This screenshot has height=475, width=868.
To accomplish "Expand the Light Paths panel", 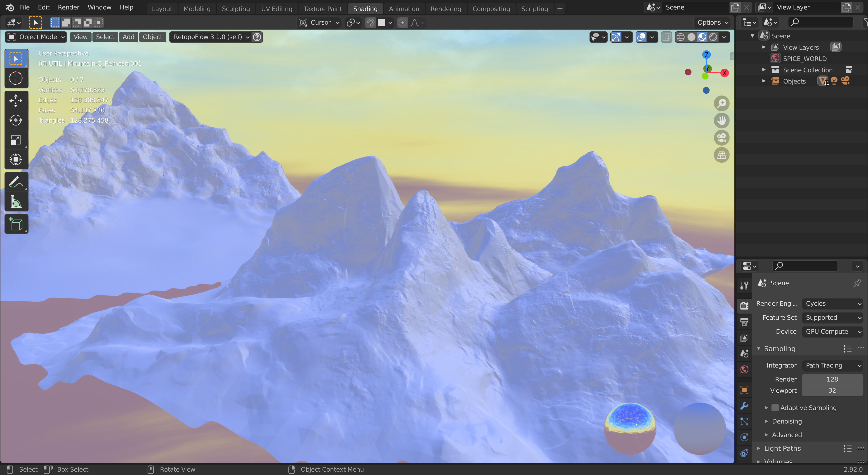I will (782, 448).
